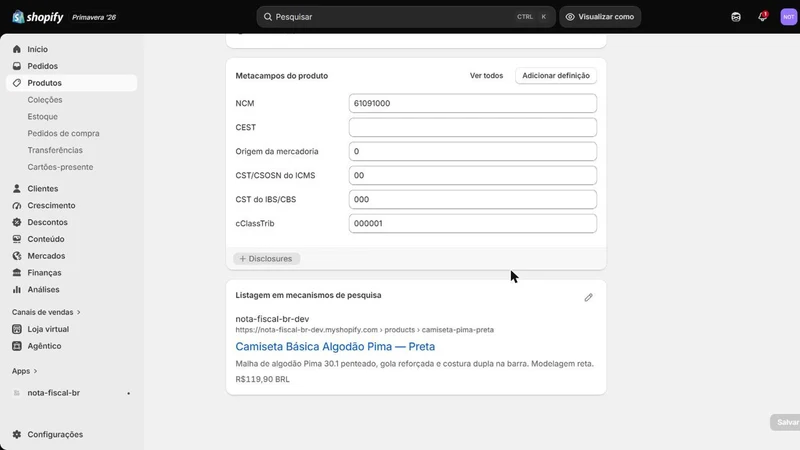The width and height of the screenshot is (800, 450).
Task: Click the CST do IBS/CBS field
Action: pyautogui.click(x=472, y=199)
